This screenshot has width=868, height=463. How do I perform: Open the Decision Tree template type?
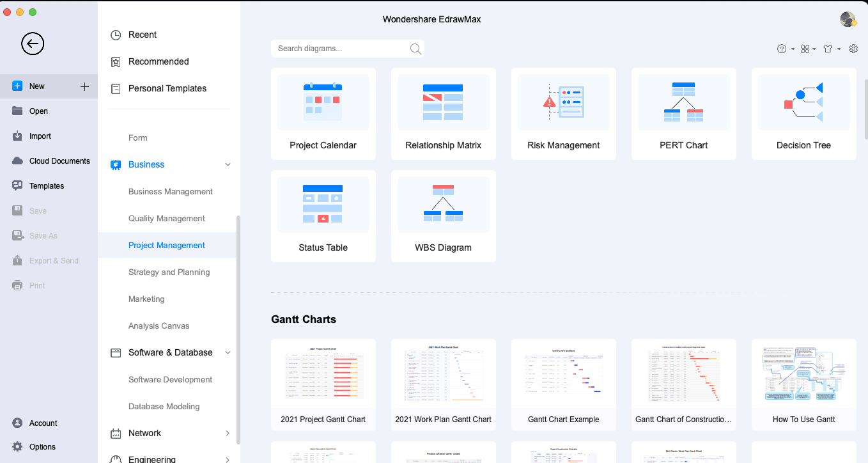(804, 114)
